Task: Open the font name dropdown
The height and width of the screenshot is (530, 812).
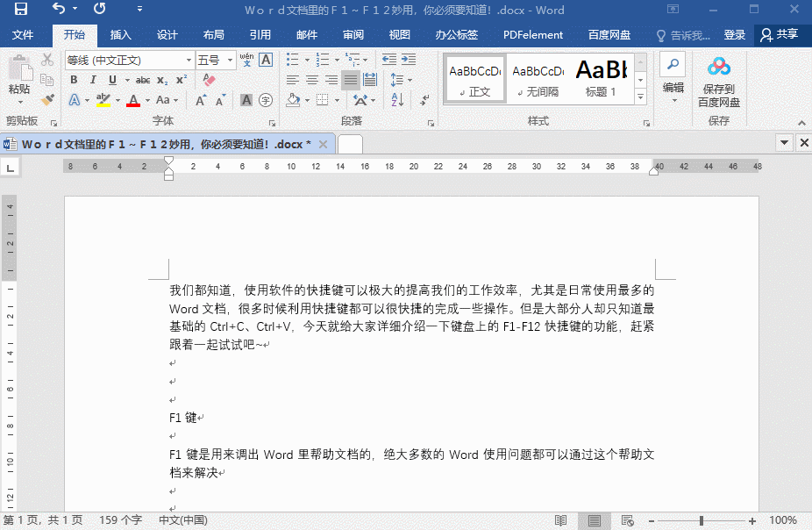Action: click(x=189, y=60)
